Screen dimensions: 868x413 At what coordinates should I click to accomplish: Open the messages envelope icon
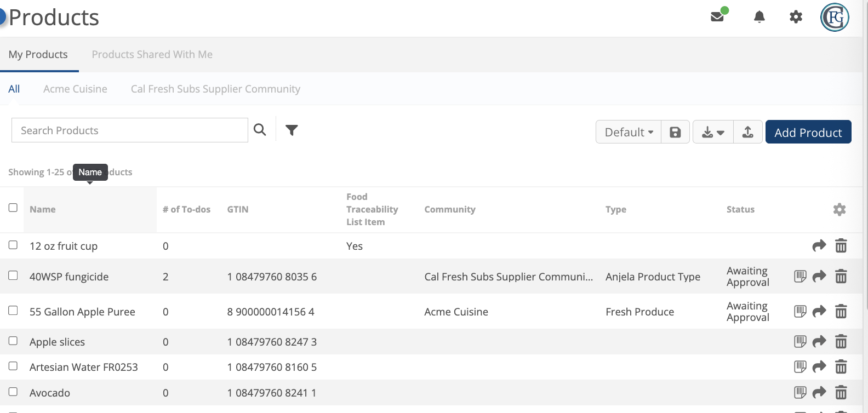click(x=717, y=16)
